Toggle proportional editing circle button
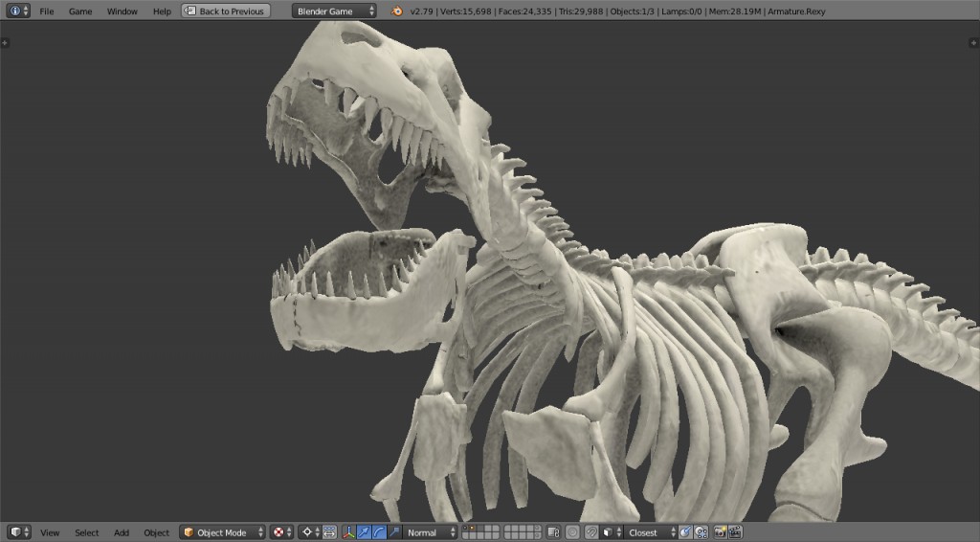The width and height of the screenshot is (980, 542). point(572,532)
